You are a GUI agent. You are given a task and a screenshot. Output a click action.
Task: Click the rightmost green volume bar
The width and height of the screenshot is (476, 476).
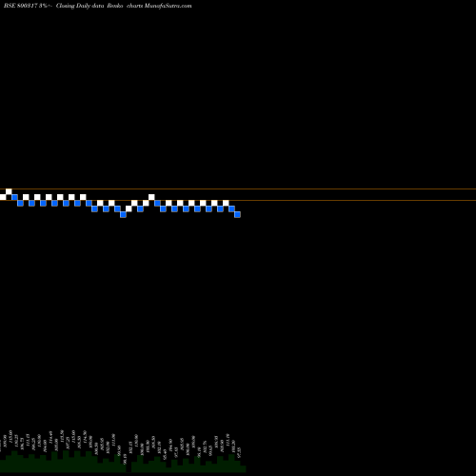click(x=243, y=469)
